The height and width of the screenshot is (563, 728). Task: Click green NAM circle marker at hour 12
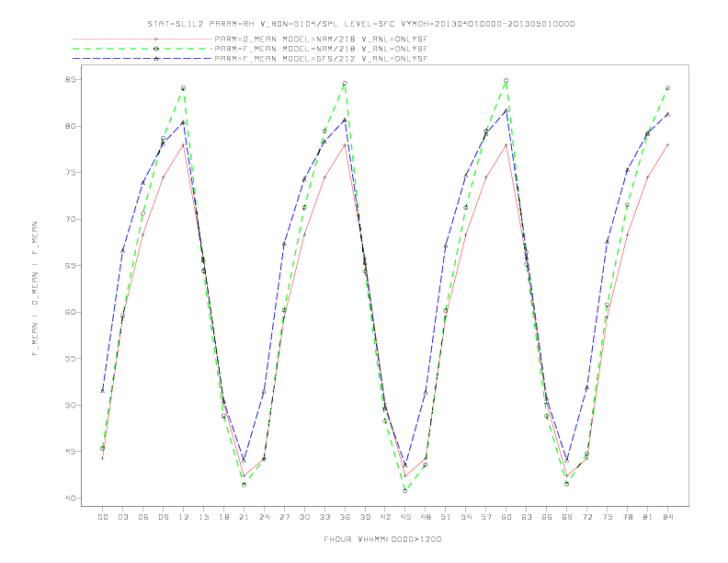click(184, 87)
